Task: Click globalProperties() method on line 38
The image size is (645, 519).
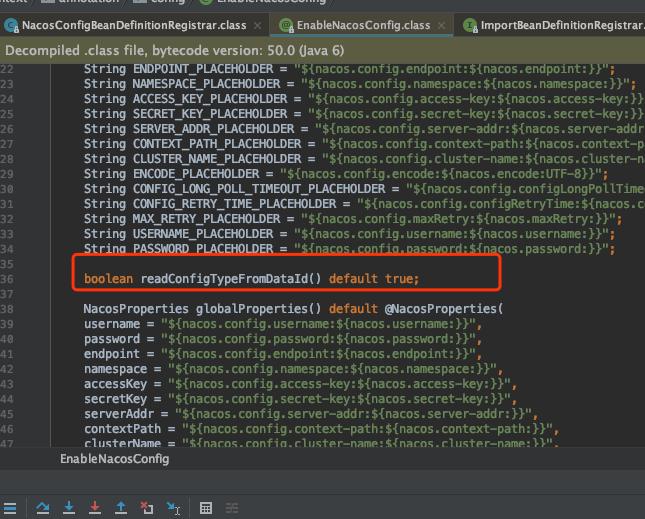Action: pos(258,309)
